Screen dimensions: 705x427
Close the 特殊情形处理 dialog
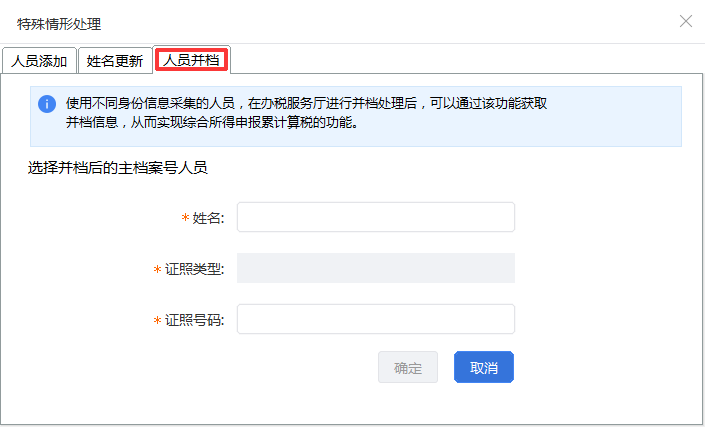click(x=686, y=21)
